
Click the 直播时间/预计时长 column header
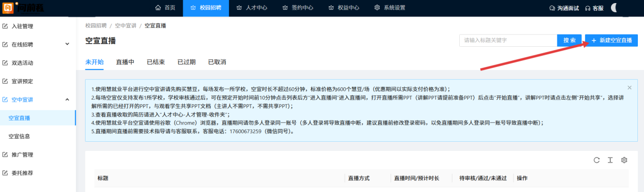pos(416,178)
